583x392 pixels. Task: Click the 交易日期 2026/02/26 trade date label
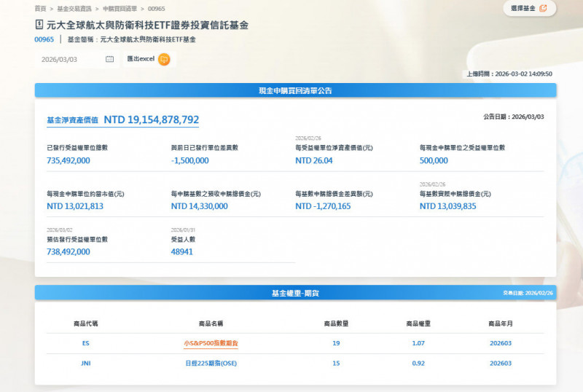click(x=528, y=293)
